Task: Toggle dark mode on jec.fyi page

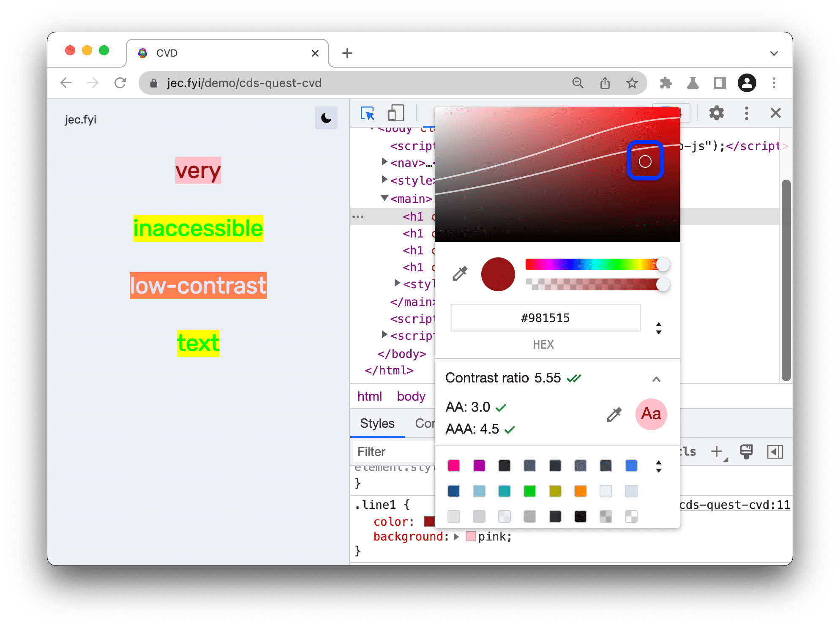Action: tap(326, 117)
